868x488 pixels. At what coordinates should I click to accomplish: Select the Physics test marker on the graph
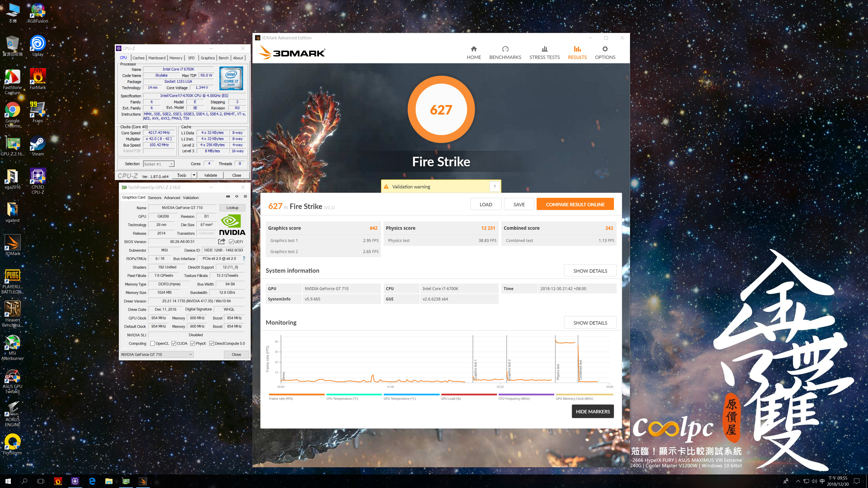pyautogui.click(x=558, y=372)
